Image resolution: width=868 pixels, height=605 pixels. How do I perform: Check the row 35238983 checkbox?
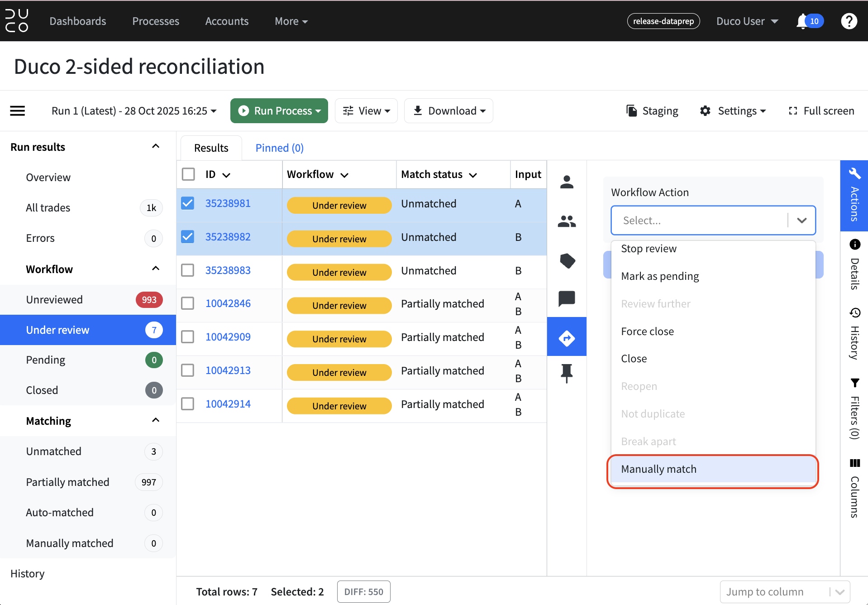click(188, 270)
